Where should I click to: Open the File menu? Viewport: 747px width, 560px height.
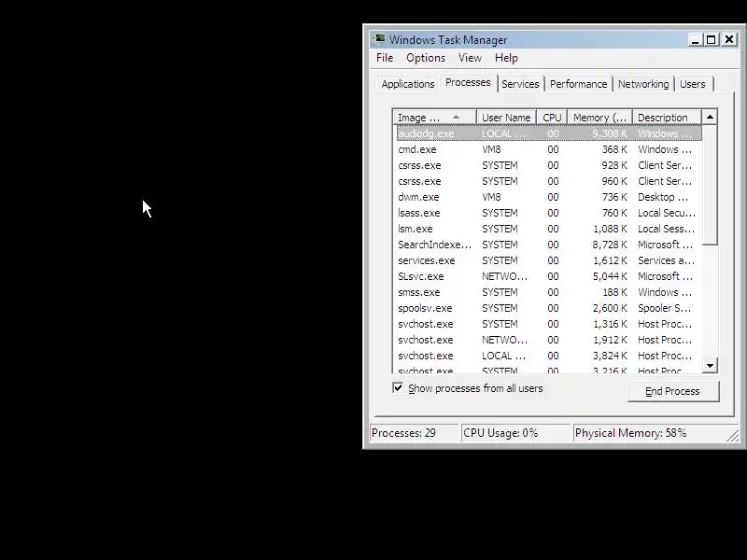point(385,58)
